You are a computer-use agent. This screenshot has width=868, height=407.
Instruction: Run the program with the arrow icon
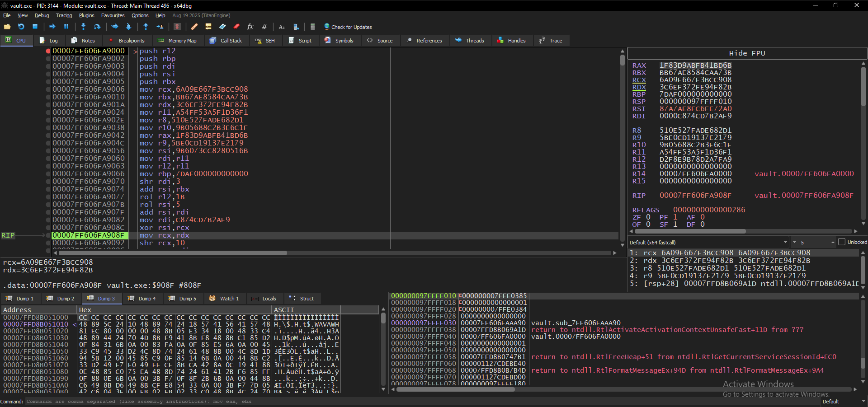52,27
